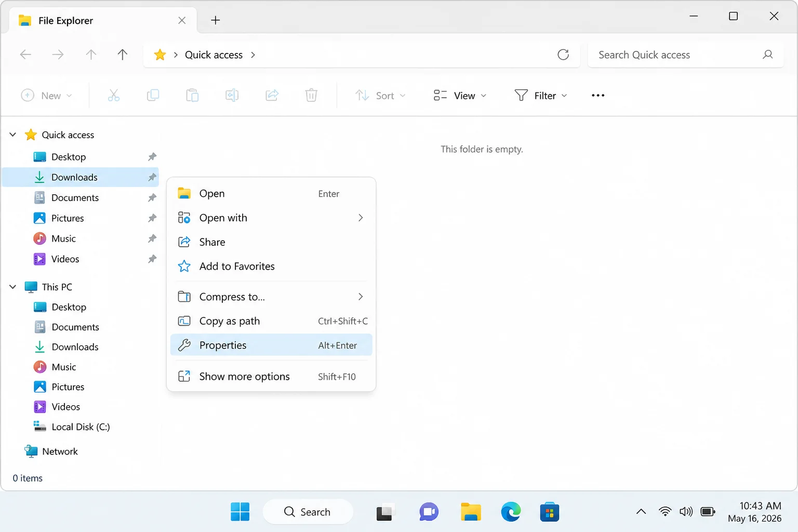
Task: Open File Explorer from the taskbar
Action: click(x=471, y=512)
